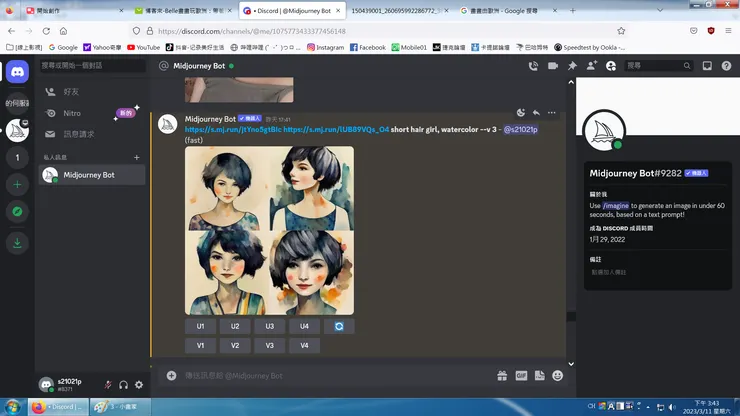Screen dimensions: 740x416
Task: Reload the current page
Action: click(x=46, y=31)
